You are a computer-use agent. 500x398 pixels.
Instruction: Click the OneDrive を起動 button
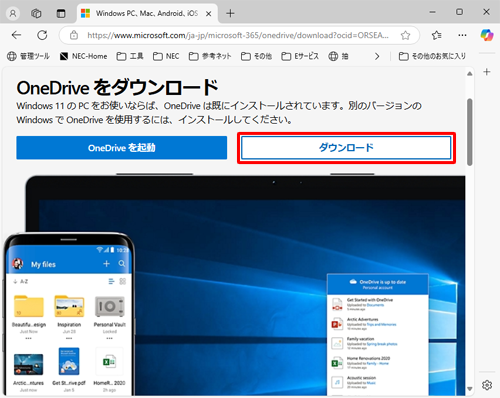pyautogui.click(x=122, y=148)
